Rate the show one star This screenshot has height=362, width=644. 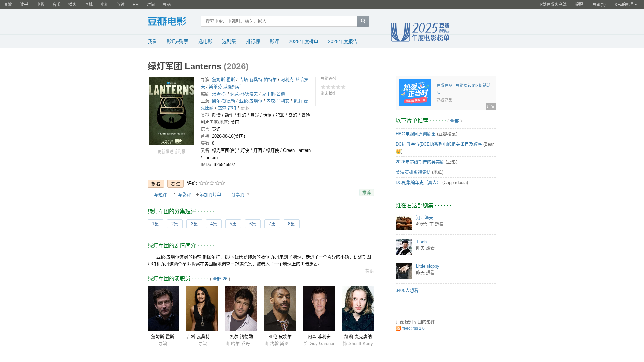point(201,183)
